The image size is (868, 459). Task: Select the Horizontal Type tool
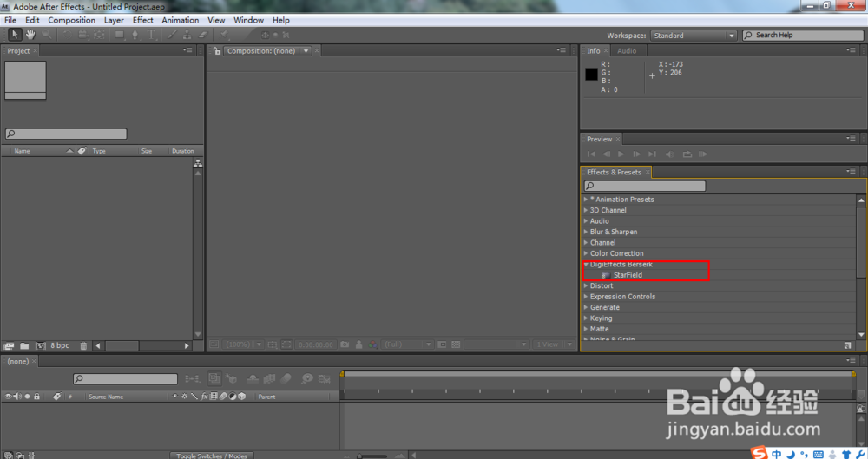(151, 35)
